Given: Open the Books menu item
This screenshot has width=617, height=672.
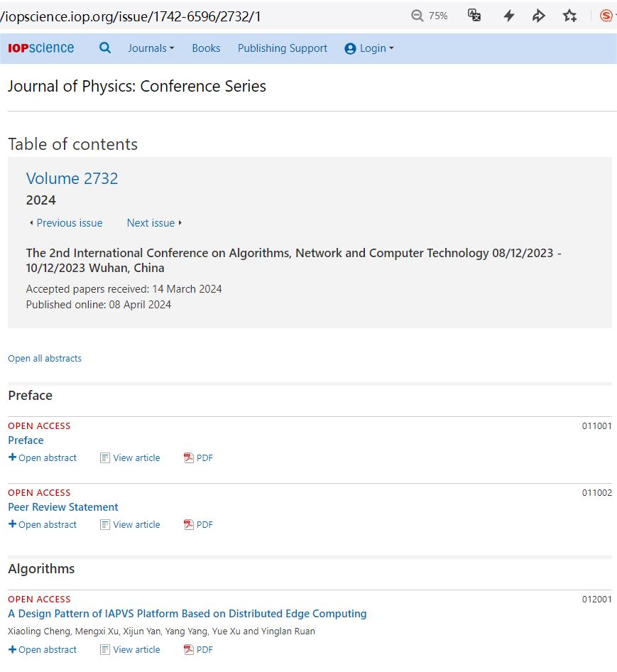Looking at the screenshot, I should point(206,48).
